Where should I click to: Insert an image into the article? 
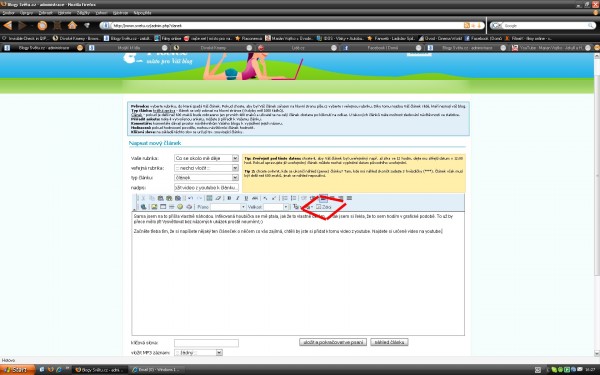[x=154, y=207]
